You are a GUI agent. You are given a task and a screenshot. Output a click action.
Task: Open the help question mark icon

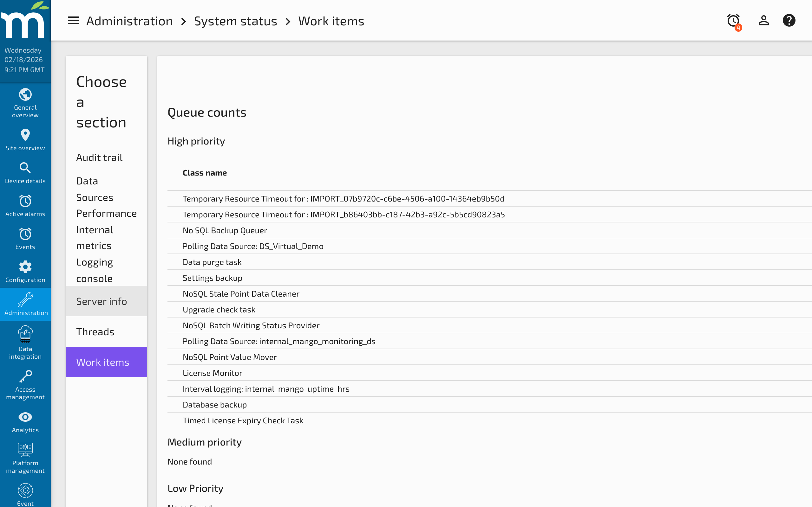click(789, 20)
